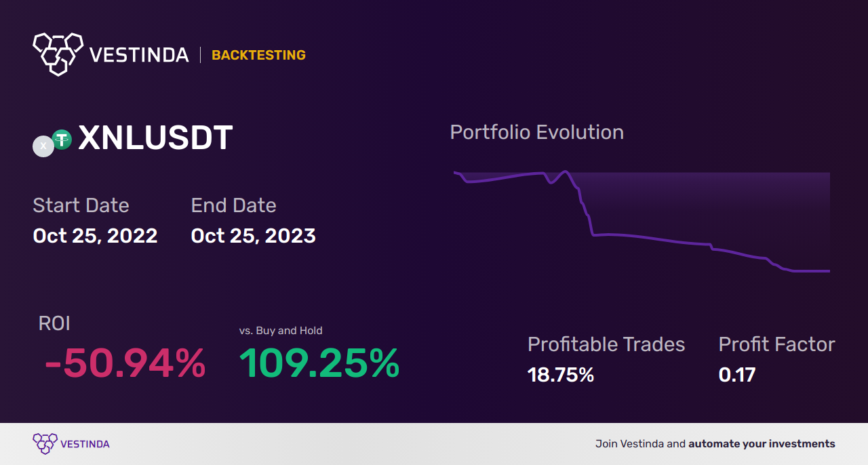This screenshot has width=868, height=465.
Task: Click the Profit Factor label
Action: click(776, 344)
